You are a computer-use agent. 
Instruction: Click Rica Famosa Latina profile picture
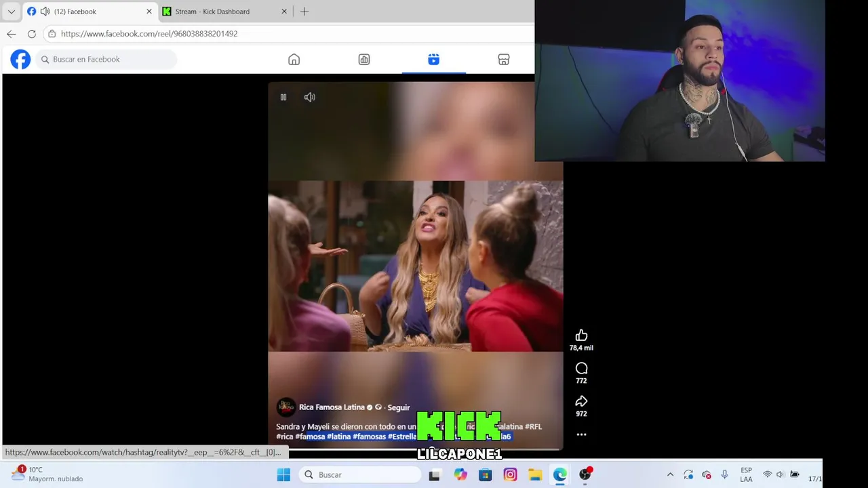286,407
